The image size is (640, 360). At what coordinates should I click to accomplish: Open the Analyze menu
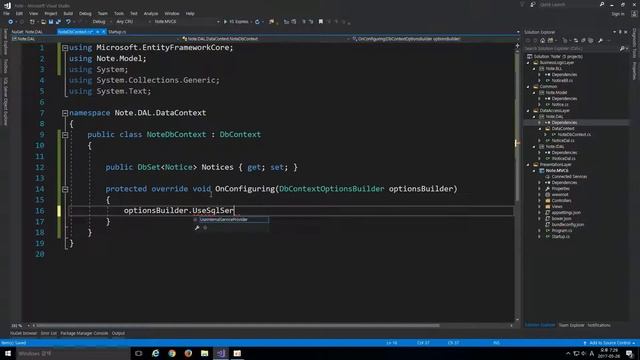(x=151, y=13)
